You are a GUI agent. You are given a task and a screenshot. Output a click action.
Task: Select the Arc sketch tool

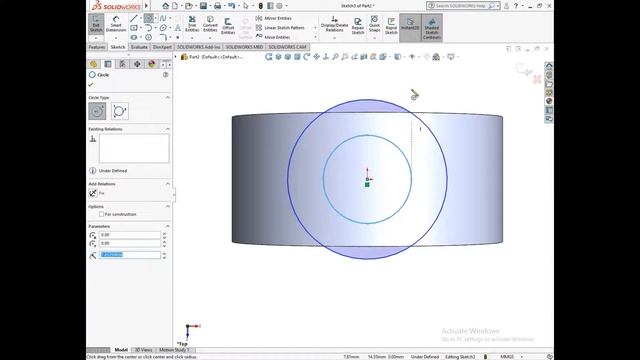148,28
